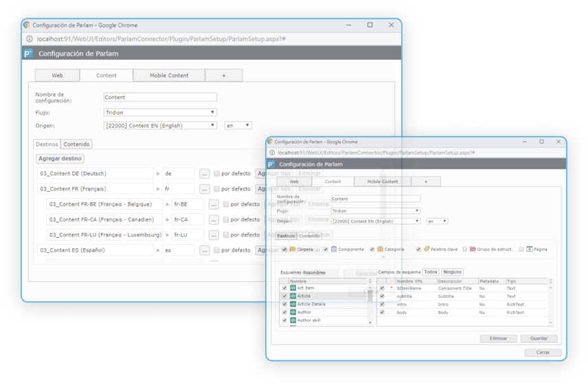This screenshot has width=588, height=385.
Task: Click the Palabra clave tag icon
Action: tap(426, 249)
